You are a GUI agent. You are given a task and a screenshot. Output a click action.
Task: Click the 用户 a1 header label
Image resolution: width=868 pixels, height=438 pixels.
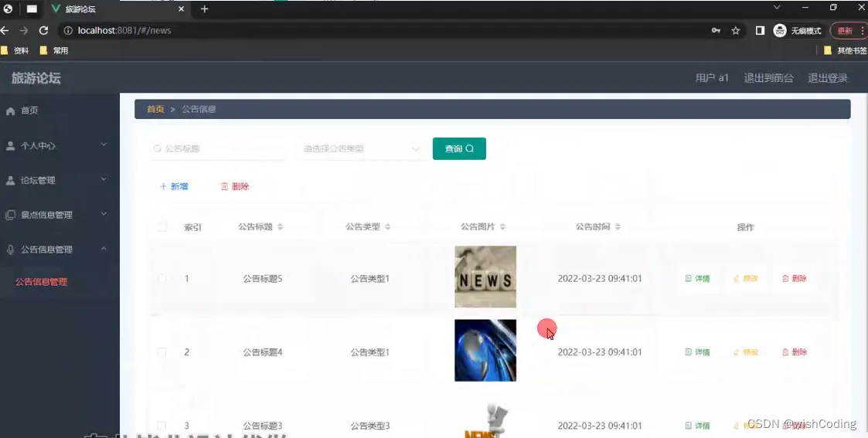(712, 78)
